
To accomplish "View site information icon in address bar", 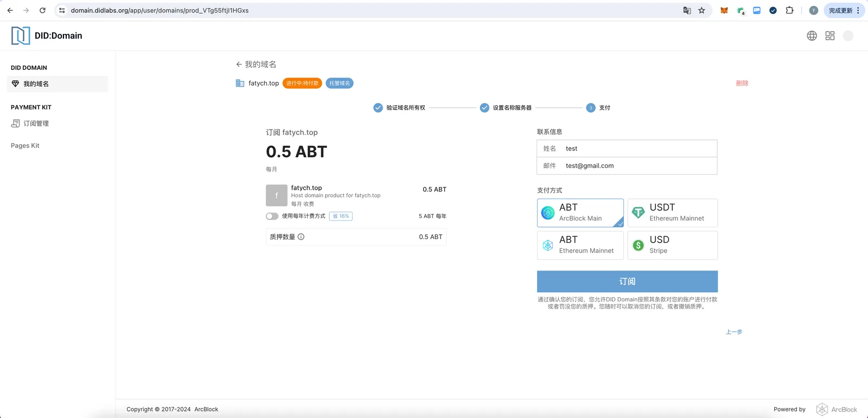I will pyautogui.click(x=62, y=10).
